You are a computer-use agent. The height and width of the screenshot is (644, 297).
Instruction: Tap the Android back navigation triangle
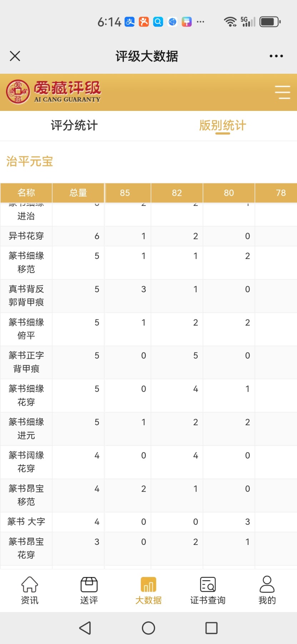[x=85, y=628]
